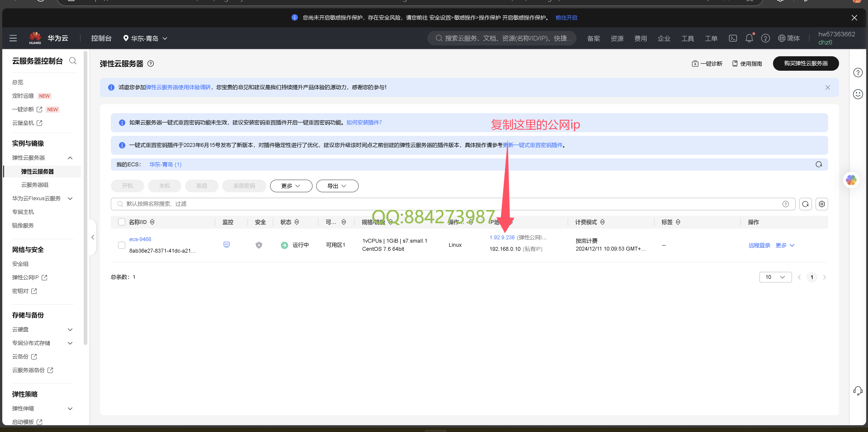The height and width of the screenshot is (432, 868).
Task: Show search filter help icon
Action: pyautogui.click(x=785, y=204)
